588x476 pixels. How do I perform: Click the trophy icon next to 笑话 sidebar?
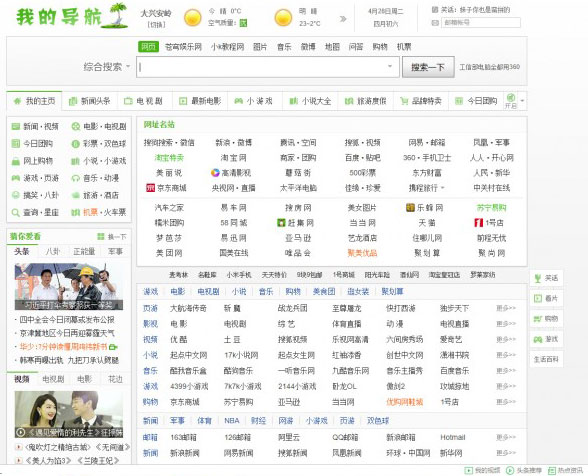538,278
